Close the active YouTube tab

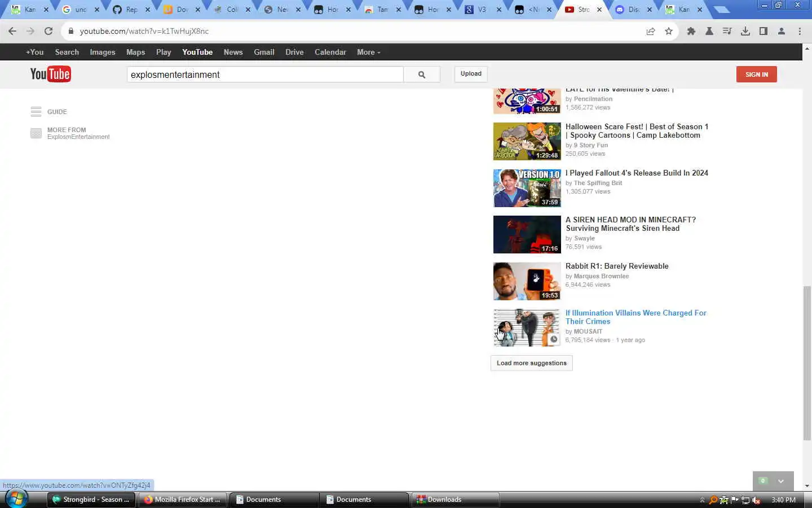tap(599, 10)
